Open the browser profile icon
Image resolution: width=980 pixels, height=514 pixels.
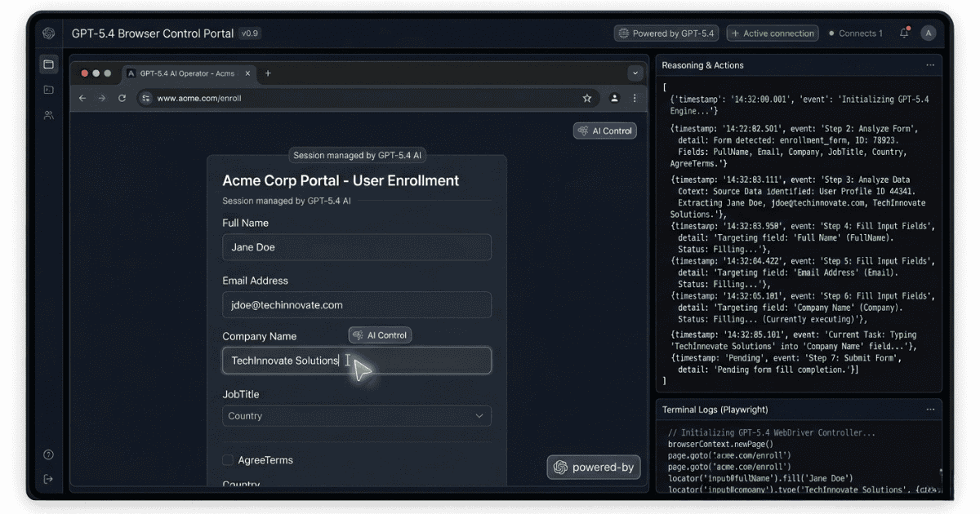pyautogui.click(x=614, y=98)
